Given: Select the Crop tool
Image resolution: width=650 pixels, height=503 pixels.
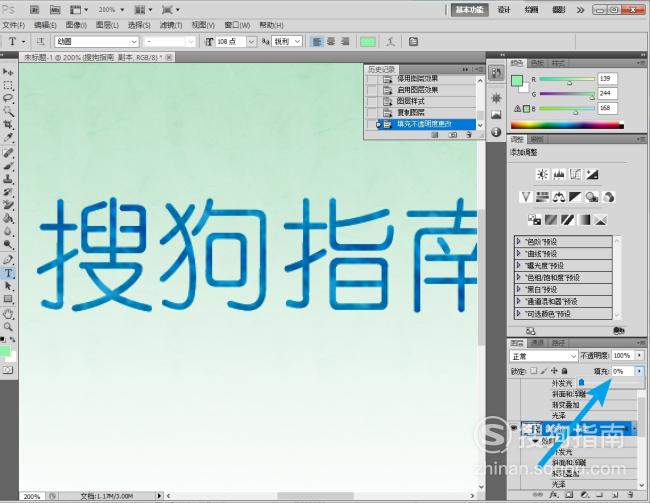Looking at the screenshot, I should click(8, 124).
